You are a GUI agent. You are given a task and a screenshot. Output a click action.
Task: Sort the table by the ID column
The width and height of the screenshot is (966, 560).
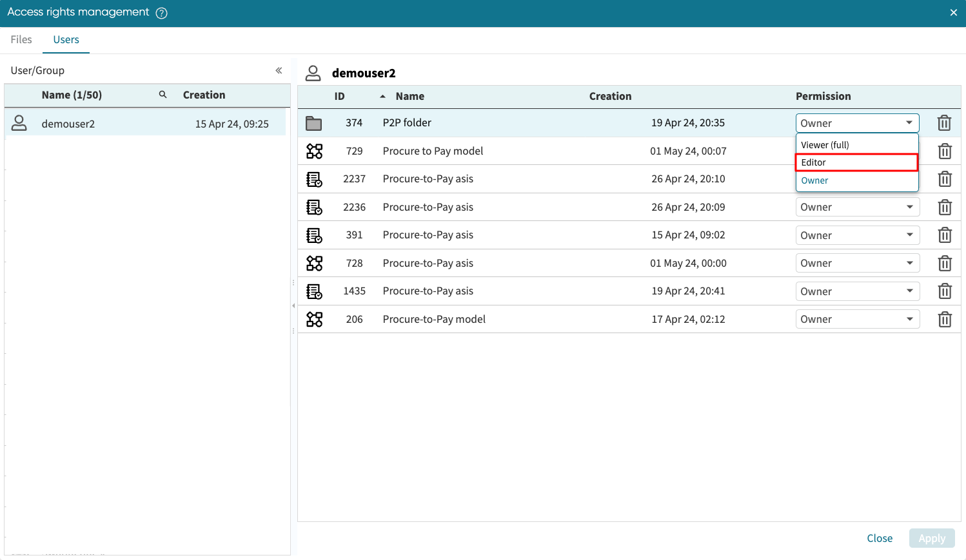pos(339,96)
